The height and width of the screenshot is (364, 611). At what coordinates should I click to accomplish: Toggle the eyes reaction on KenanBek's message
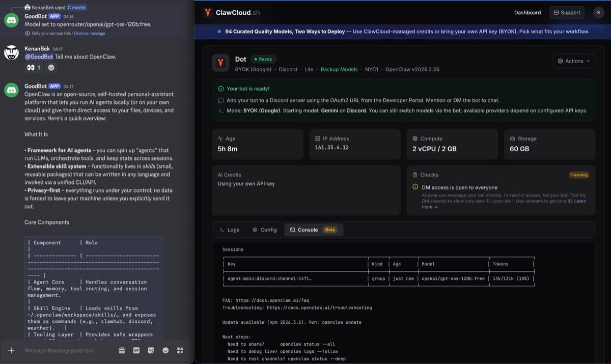(33, 67)
